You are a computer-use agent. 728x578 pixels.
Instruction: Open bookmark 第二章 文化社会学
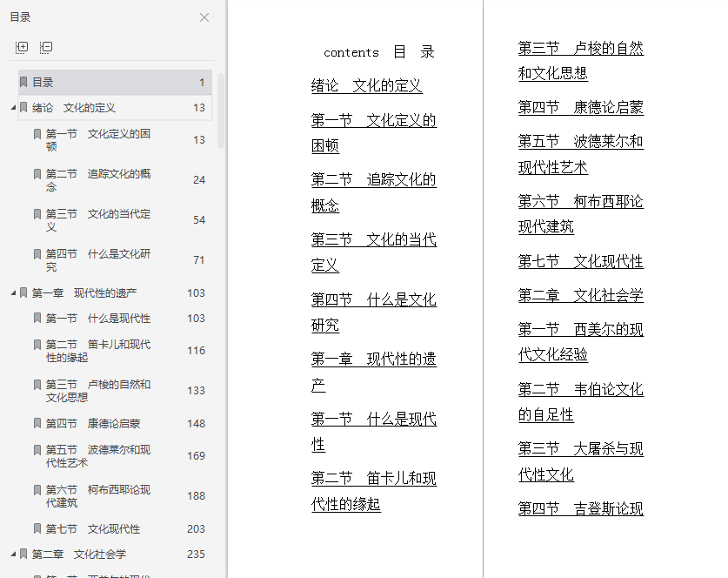pyautogui.click(x=79, y=554)
